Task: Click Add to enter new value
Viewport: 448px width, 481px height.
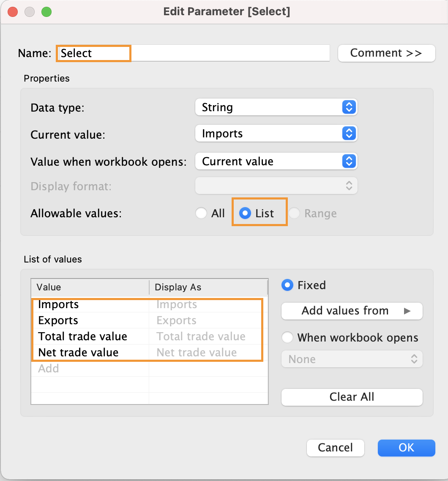Action: click(x=49, y=369)
